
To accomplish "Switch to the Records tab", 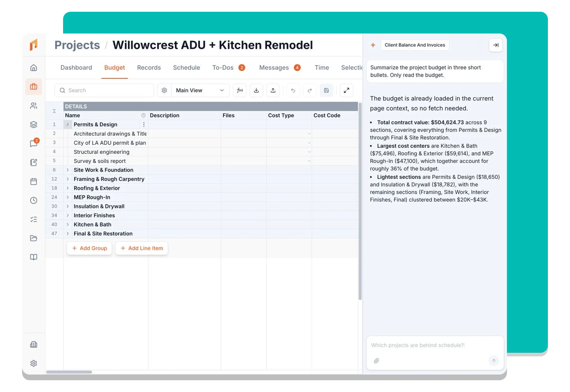I will (149, 68).
